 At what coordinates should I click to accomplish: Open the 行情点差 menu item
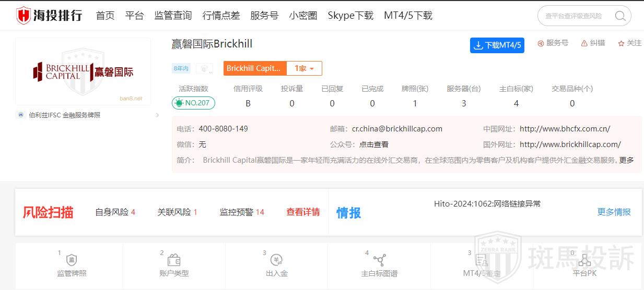pos(221,16)
